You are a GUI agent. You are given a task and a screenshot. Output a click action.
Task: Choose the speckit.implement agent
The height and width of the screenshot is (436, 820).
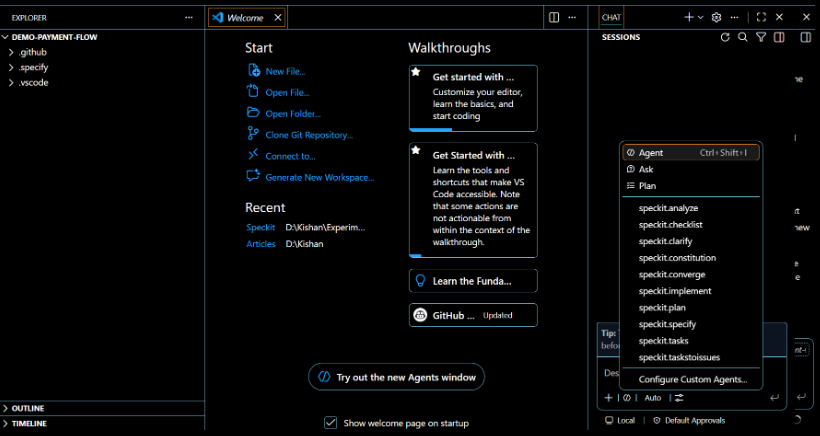click(691, 291)
